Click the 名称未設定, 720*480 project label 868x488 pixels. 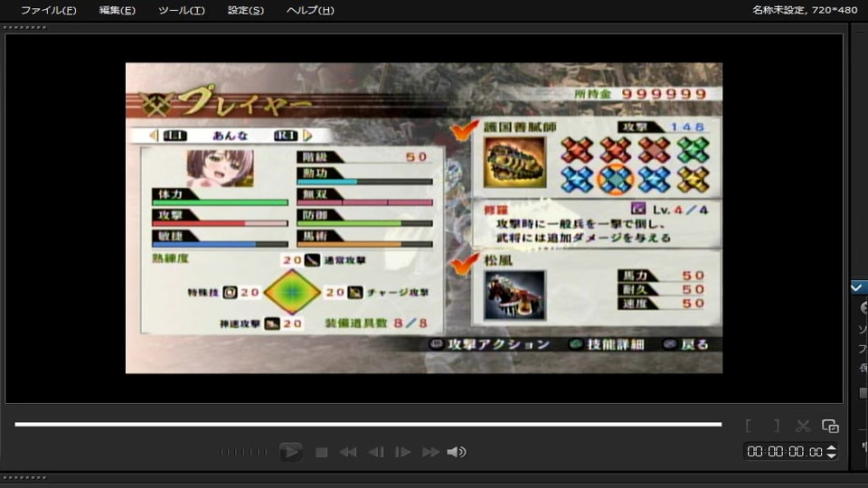point(805,9)
